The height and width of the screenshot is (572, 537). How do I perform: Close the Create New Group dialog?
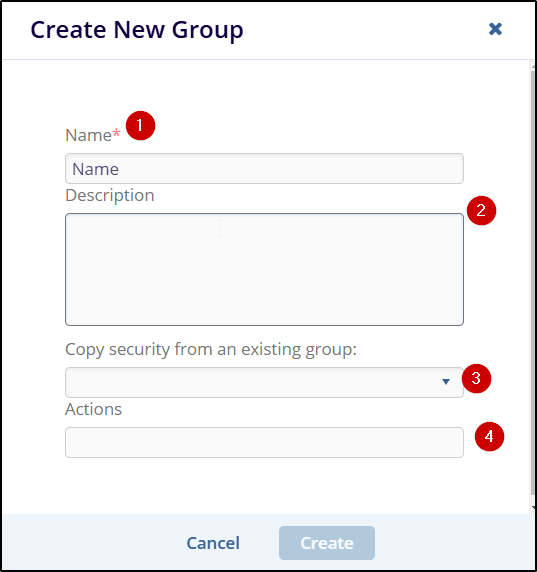pos(495,29)
